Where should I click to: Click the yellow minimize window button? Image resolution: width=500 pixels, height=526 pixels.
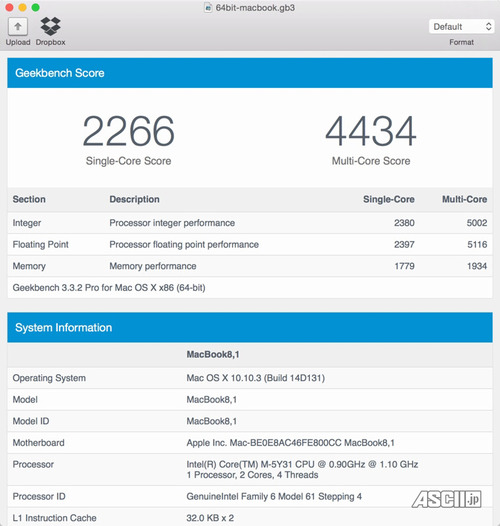point(22,7)
